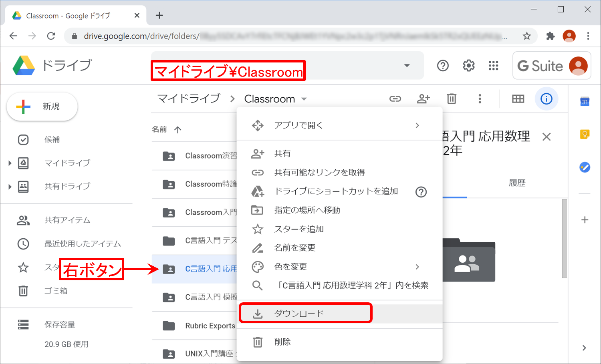Bookmark this page with the star
The height and width of the screenshot is (364, 601).
pos(527,36)
